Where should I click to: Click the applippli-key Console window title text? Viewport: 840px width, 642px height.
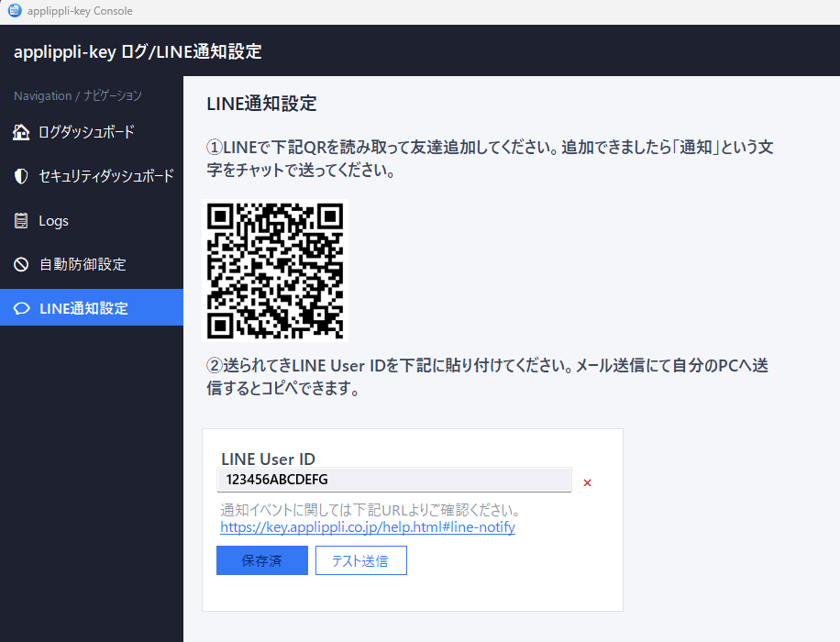(80, 11)
